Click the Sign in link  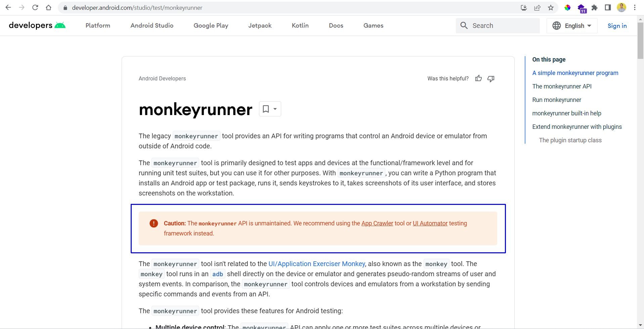pos(617,26)
